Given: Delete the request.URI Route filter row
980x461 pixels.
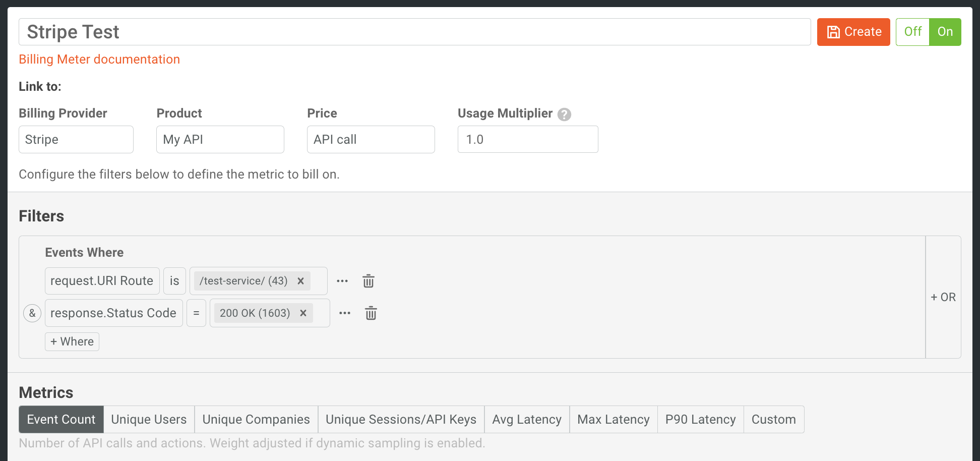Looking at the screenshot, I should tap(369, 281).
